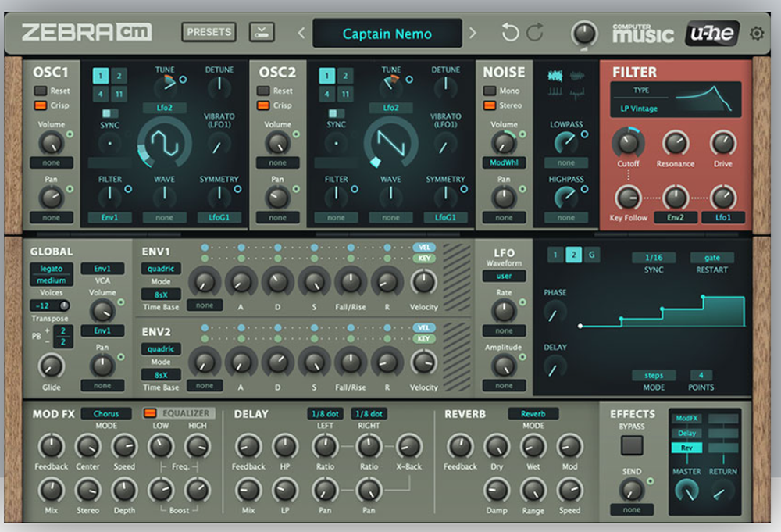
Task: Toggle OSC2 Reset switch
Action: point(263,91)
